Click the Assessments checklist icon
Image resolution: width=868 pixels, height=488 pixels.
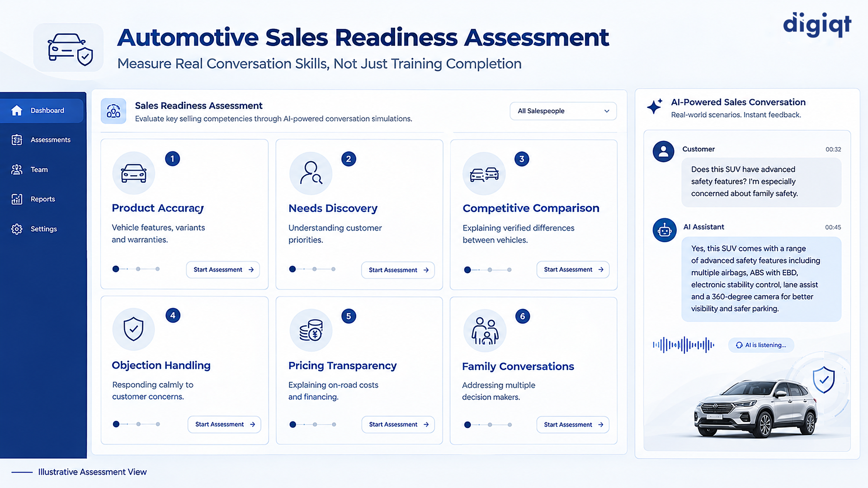click(x=17, y=140)
